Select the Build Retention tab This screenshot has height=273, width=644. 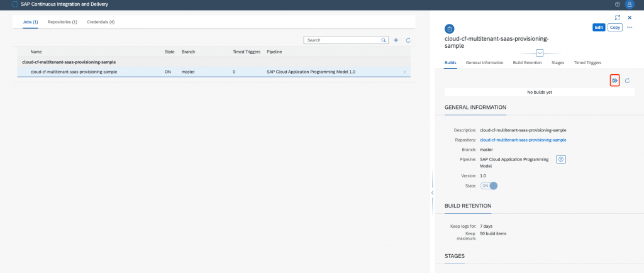pyautogui.click(x=528, y=63)
